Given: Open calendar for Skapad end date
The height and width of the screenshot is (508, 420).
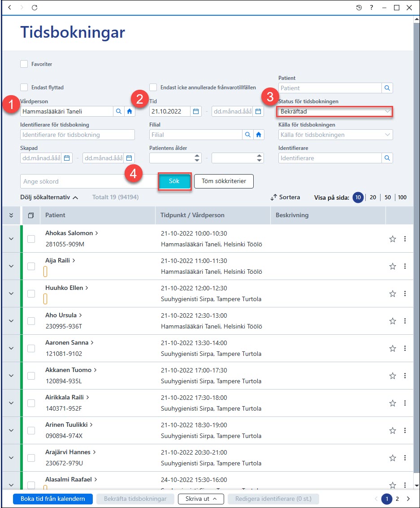Looking at the screenshot, I should (x=129, y=158).
